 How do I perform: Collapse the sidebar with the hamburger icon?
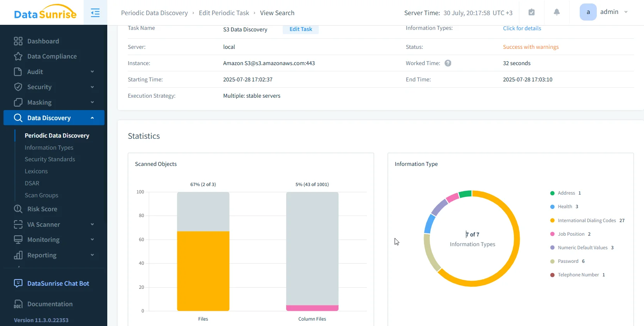[x=95, y=13]
